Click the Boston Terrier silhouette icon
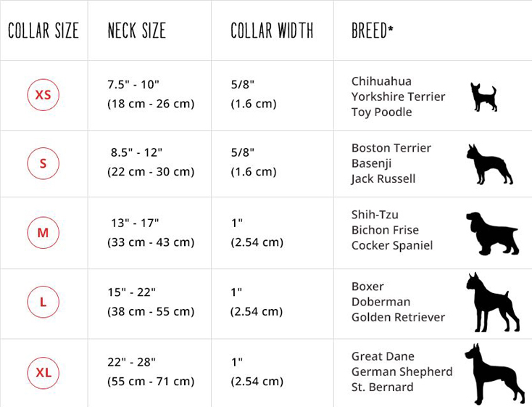 (489, 164)
